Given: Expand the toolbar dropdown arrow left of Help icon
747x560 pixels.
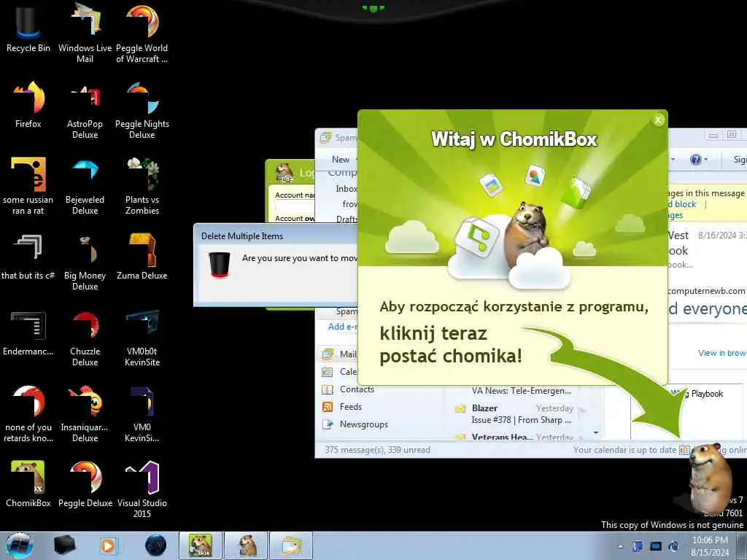Looking at the screenshot, I should 673,160.
